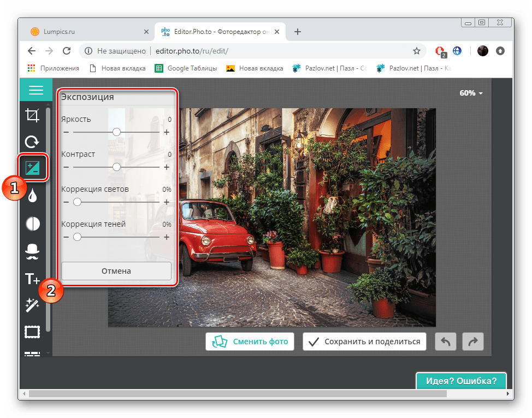
Task: Decrease shadows correction with the minus button
Action: pyautogui.click(x=66, y=237)
